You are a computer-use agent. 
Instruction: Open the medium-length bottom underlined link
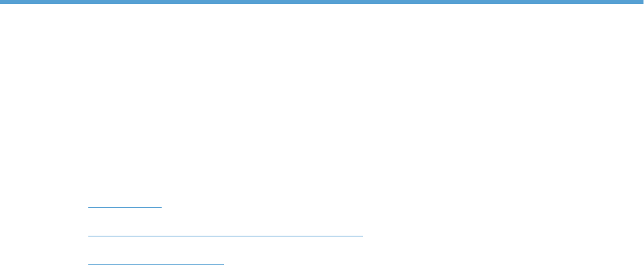tap(156, 261)
